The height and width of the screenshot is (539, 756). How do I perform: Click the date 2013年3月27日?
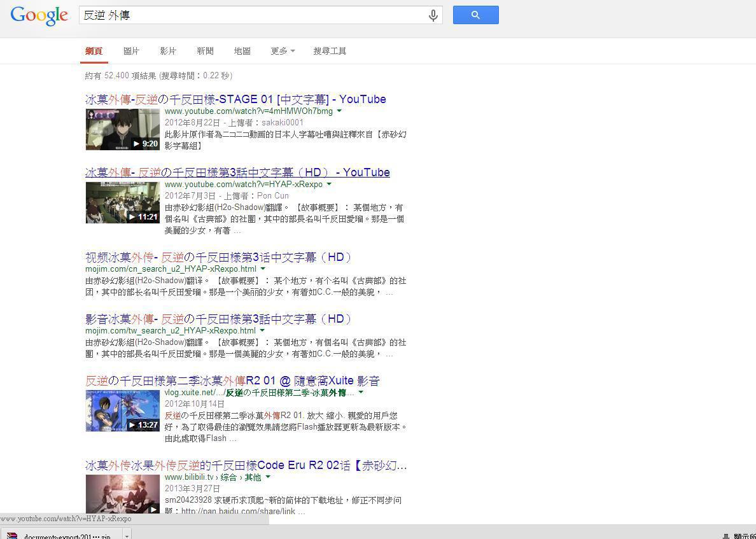pos(192,489)
